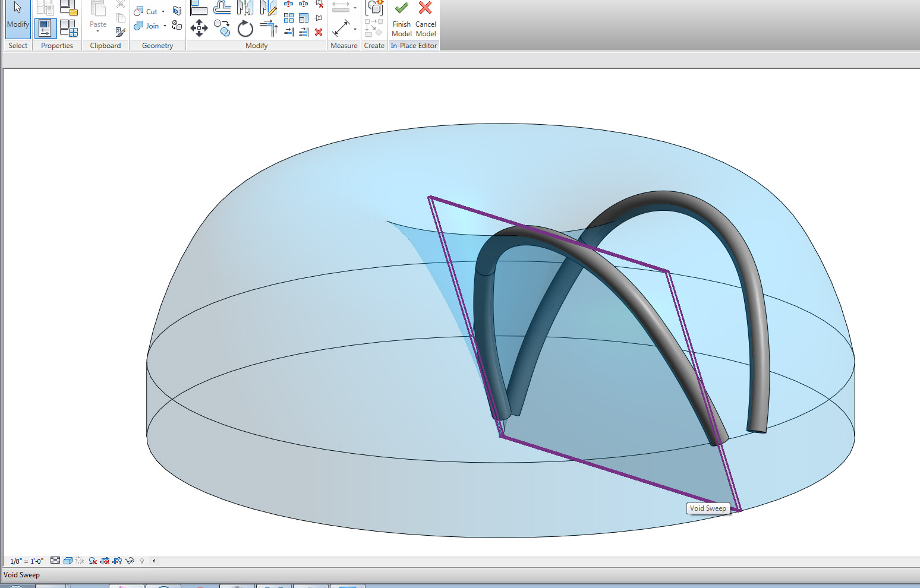Toggle Show Crop Region icon
The height and width of the screenshot is (588, 920).
[117, 561]
